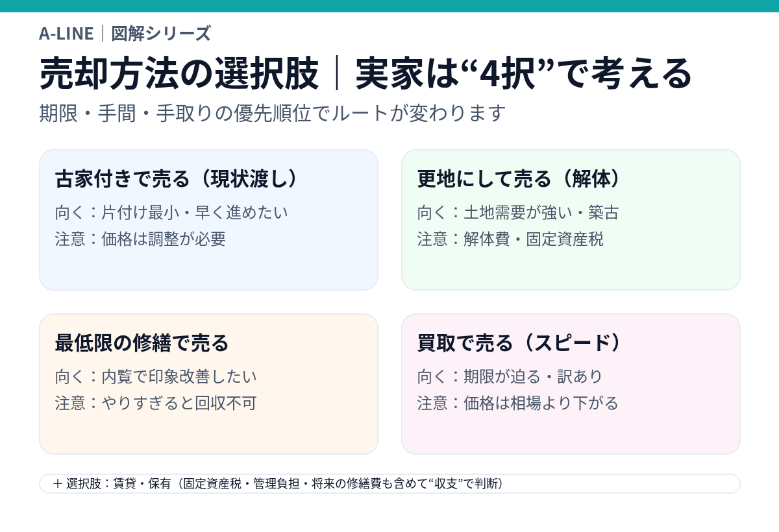This screenshot has height=532, width=779.
Task: Select the 古家付きで売る（現状渡し）card heading
Action: point(177,179)
